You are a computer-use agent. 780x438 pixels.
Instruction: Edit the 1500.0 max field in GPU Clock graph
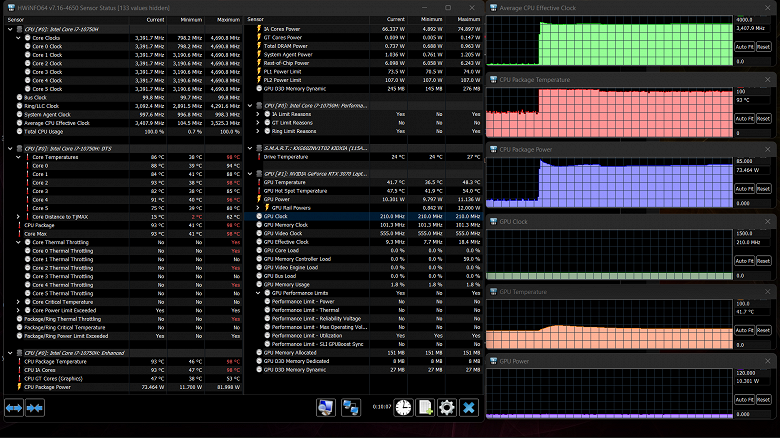[753, 233]
